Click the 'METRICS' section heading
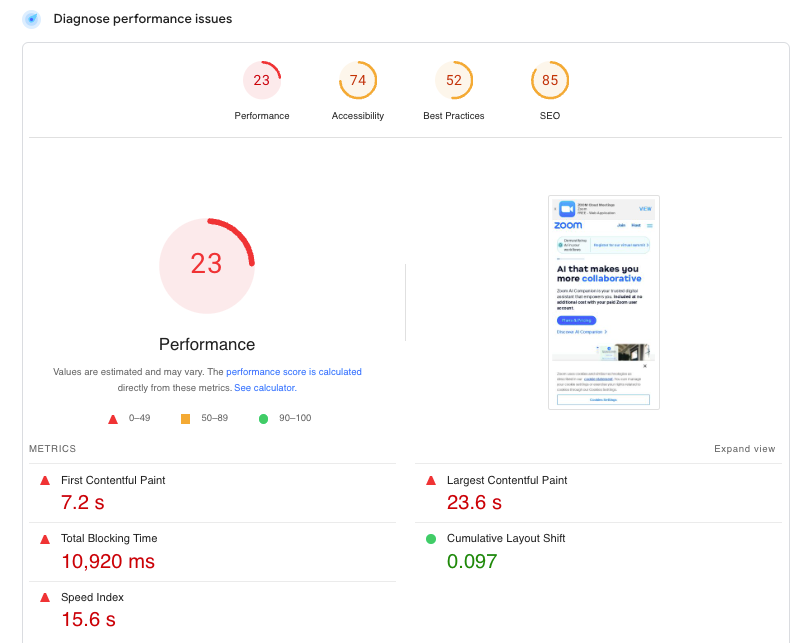810x643 pixels. point(53,449)
